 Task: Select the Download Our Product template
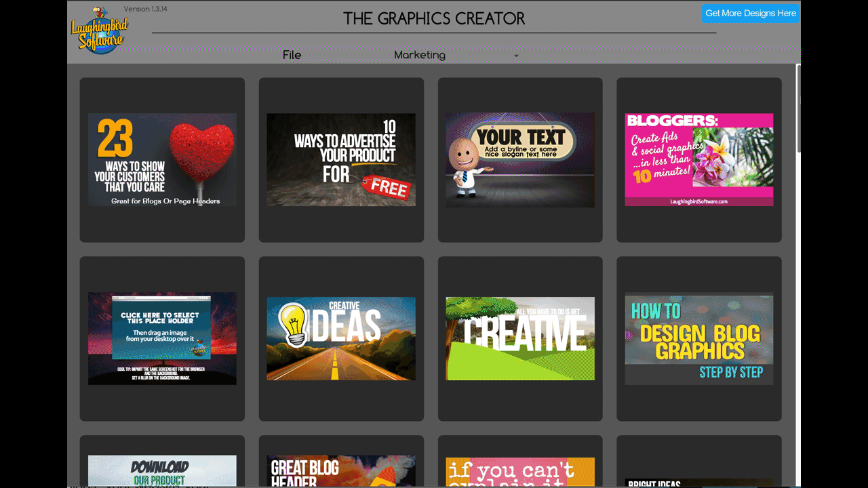(162, 470)
